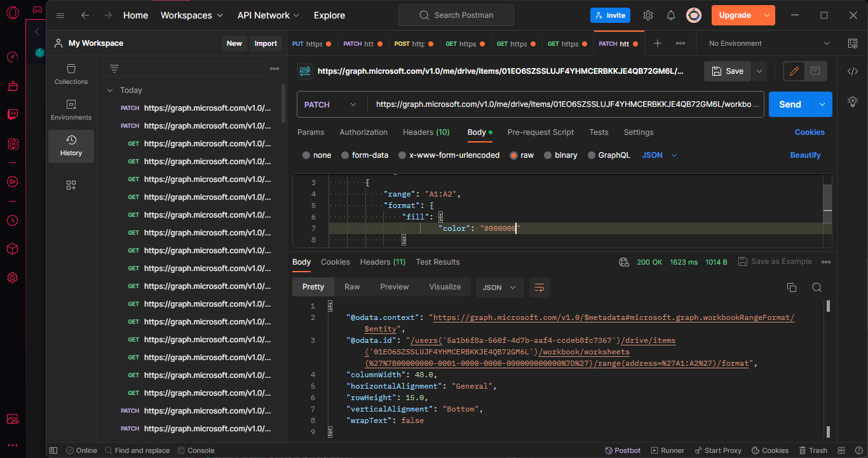Search inside the response body
Viewport: 868px width, 458px height.
pyautogui.click(x=817, y=288)
